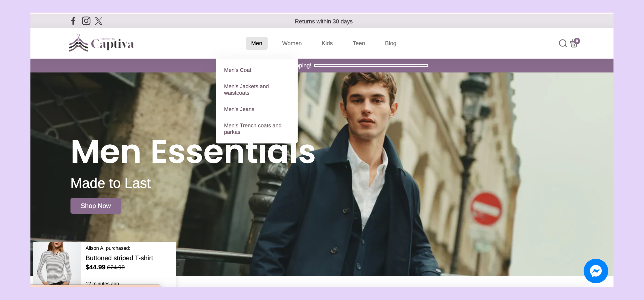Expand the Women navigation menu

point(292,43)
